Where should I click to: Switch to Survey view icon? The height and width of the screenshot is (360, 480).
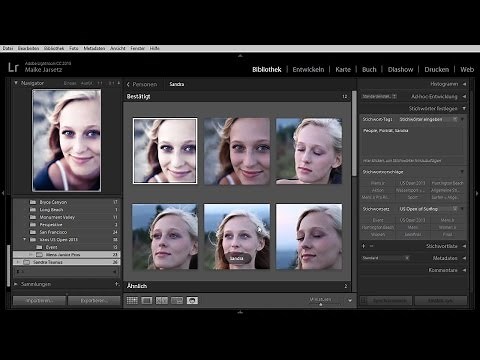[177, 300]
